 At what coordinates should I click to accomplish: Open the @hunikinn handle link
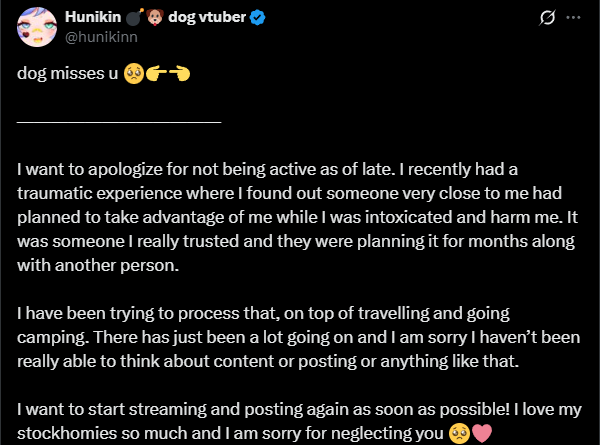(x=101, y=38)
